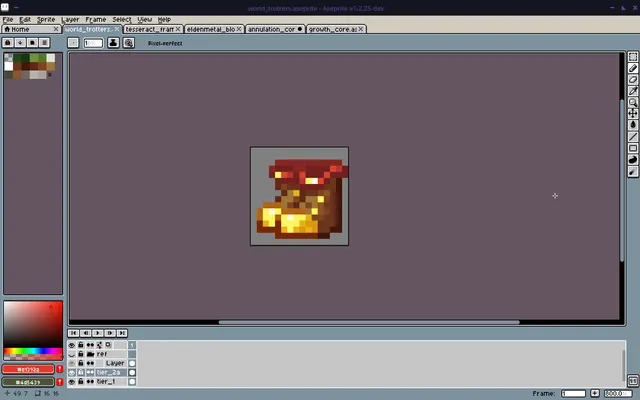Click the timeline toggle icon at bottom right
Image resolution: width=640 pixels, height=400 pixels.
coord(633,380)
